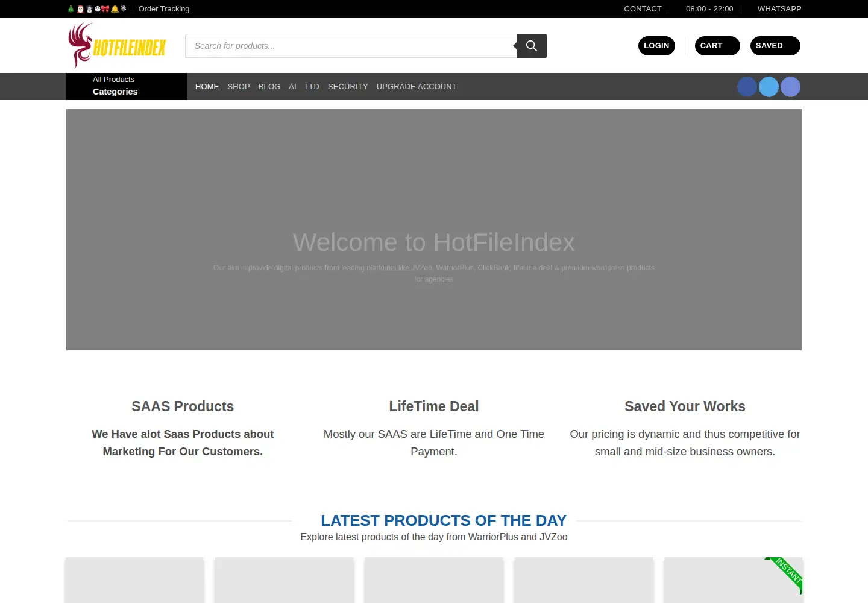Open the purple social circle icon

pyautogui.click(x=790, y=87)
